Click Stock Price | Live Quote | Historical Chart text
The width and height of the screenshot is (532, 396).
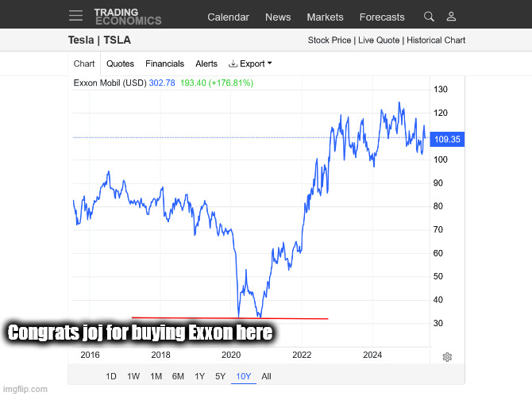pos(387,40)
